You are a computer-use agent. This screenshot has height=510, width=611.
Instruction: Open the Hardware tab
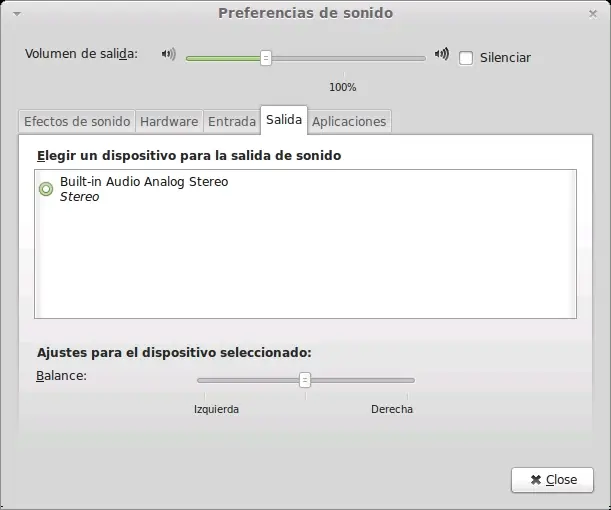click(169, 122)
